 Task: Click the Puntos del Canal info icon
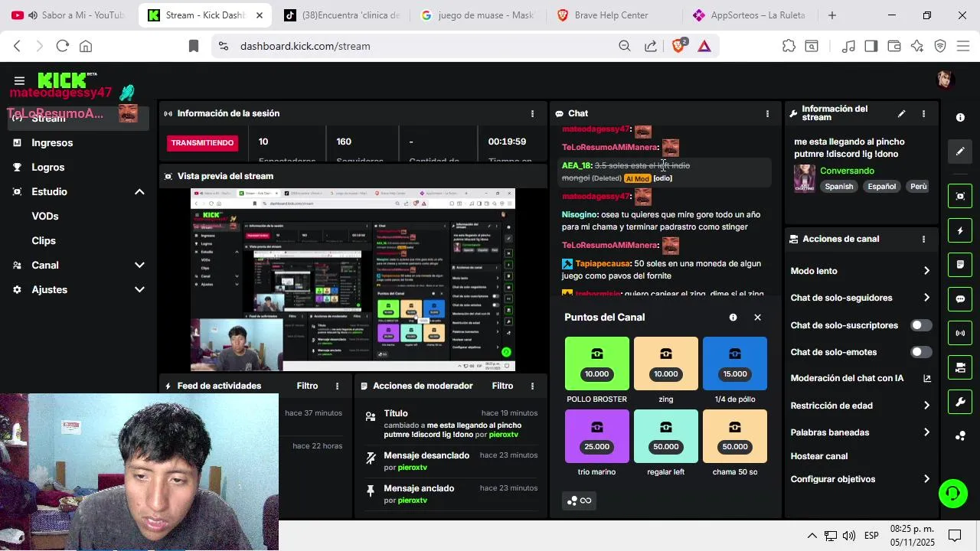733,317
